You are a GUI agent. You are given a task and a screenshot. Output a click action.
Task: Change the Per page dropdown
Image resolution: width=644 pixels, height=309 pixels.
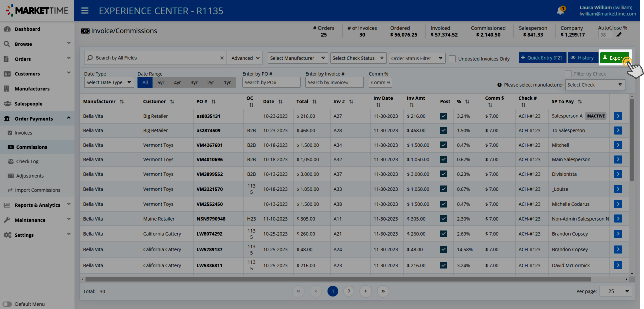tap(616, 291)
